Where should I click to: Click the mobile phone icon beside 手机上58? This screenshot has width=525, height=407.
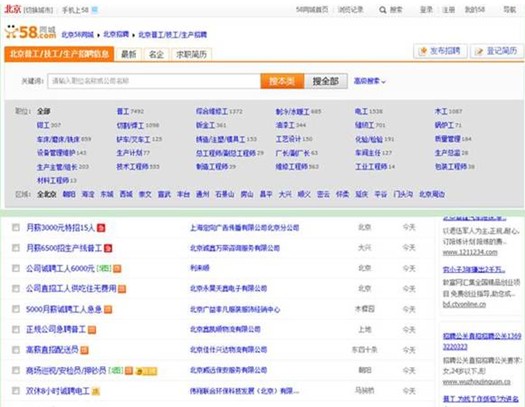pos(95,10)
